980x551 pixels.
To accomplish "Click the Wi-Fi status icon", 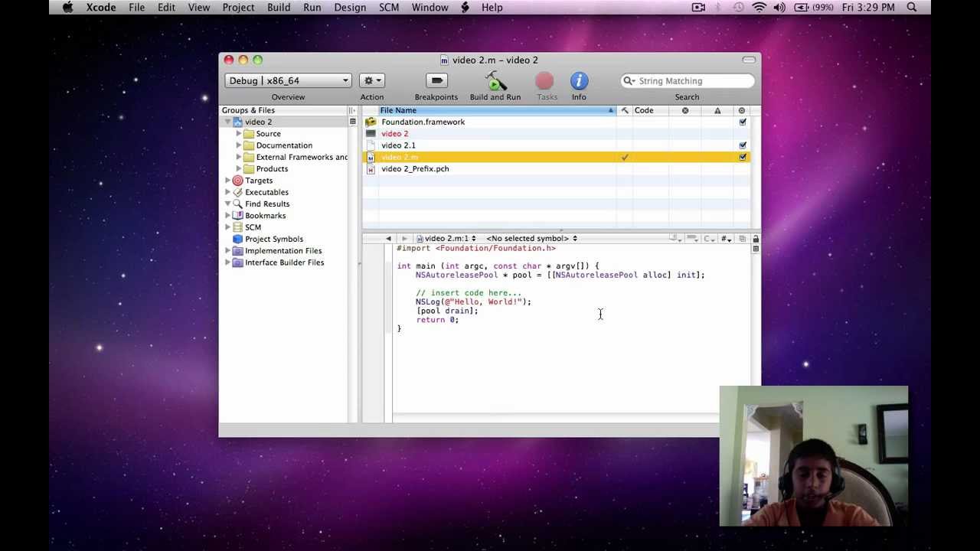I will point(759,7).
